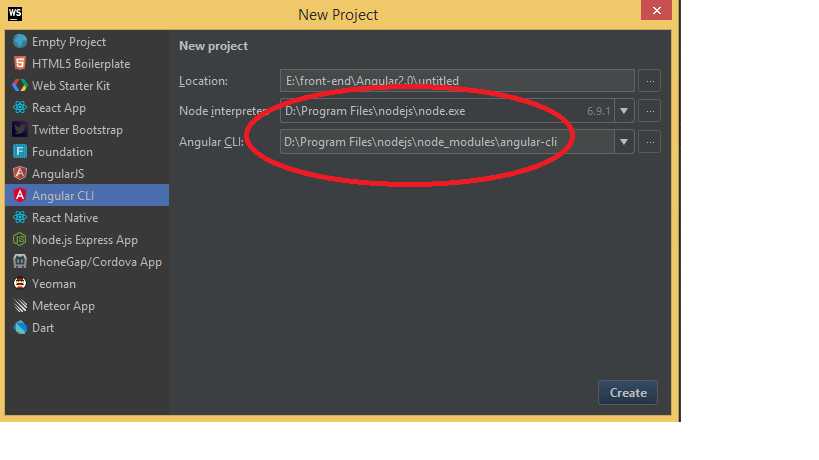Click the Yeoman face icon

20,284
